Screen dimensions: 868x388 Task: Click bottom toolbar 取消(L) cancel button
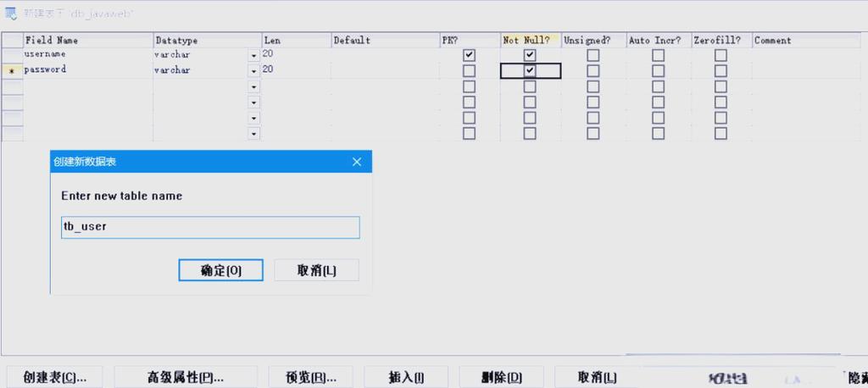tap(597, 378)
